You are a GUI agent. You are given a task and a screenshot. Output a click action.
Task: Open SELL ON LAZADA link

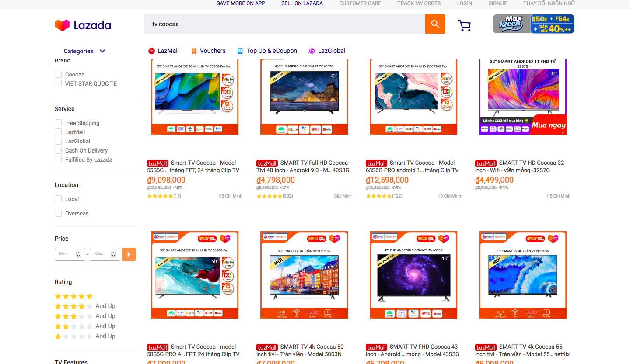point(302,3)
